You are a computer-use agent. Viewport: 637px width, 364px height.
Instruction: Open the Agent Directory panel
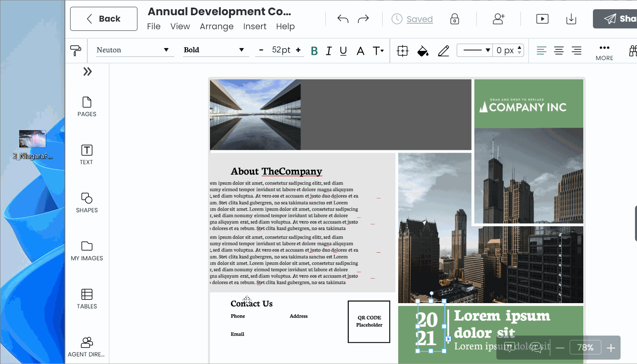pyautogui.click(x=87, y=347)
